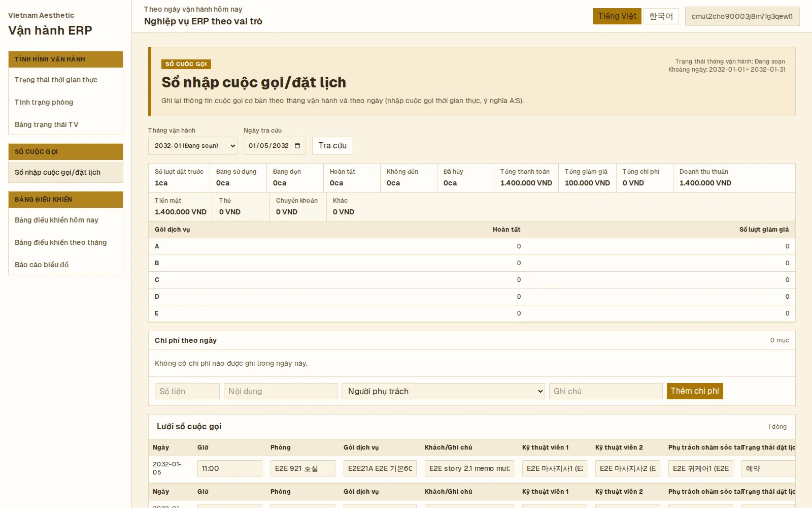Focus the Ghi chú expense field
Viewport: 812px width, 508px height.
coord(606,391)
